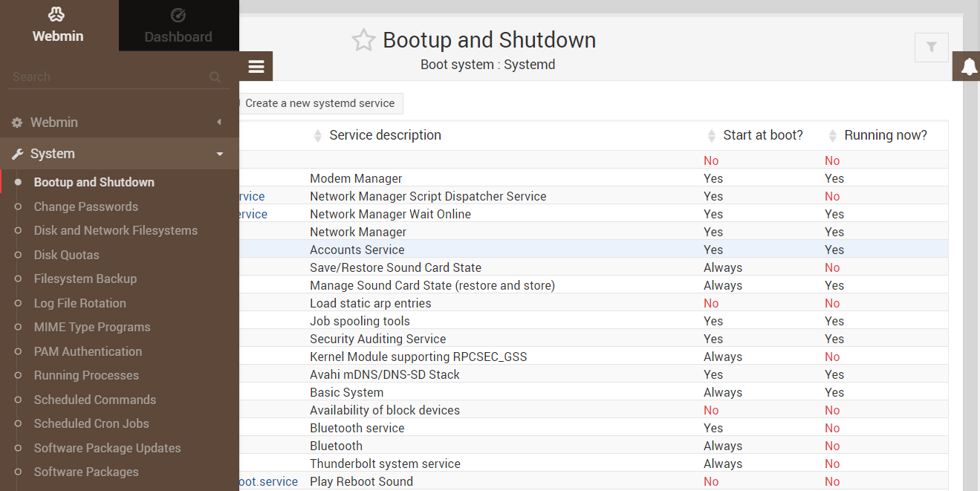
Task: Click the filter funnel icon
Action: [x=931, y=48]
